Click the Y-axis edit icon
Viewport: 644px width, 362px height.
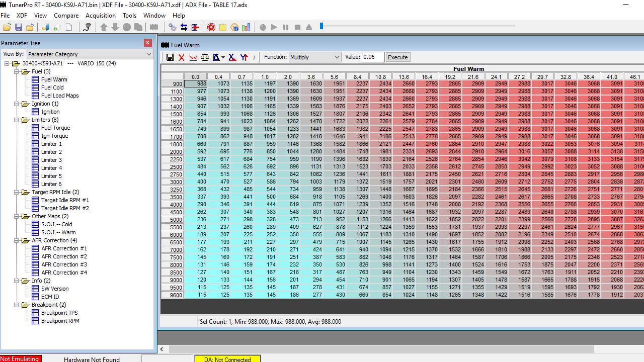[244, 57]
